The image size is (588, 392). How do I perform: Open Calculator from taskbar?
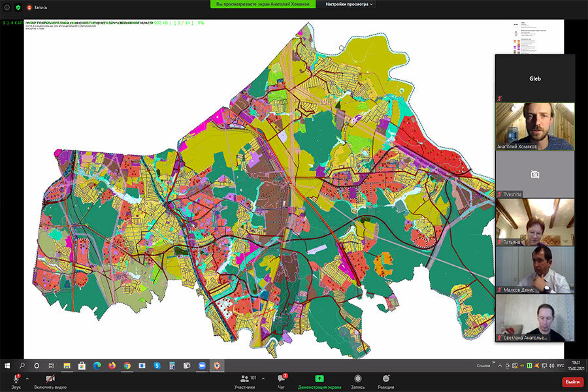[172, 365]
